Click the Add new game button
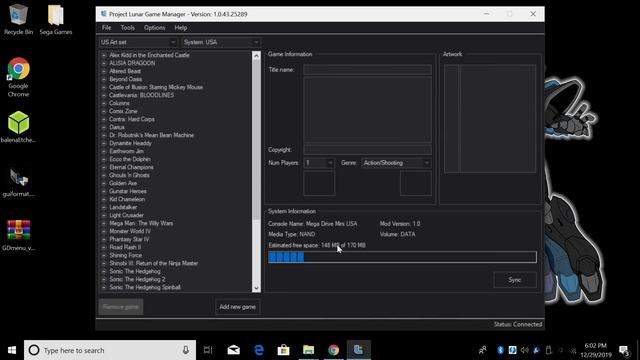The height and width of the screenshot is (360, 640). pos(238,307)
